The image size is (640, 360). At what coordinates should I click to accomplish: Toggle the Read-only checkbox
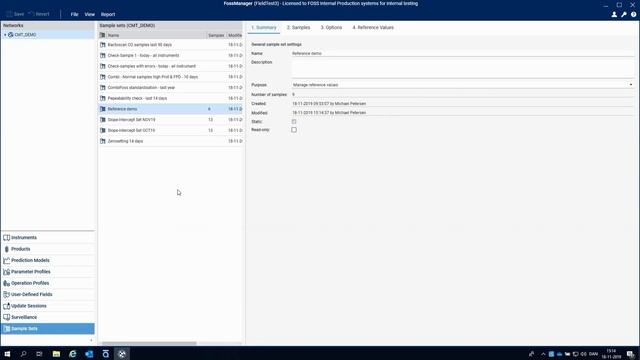pyautogui.click(x=294, y=130)
